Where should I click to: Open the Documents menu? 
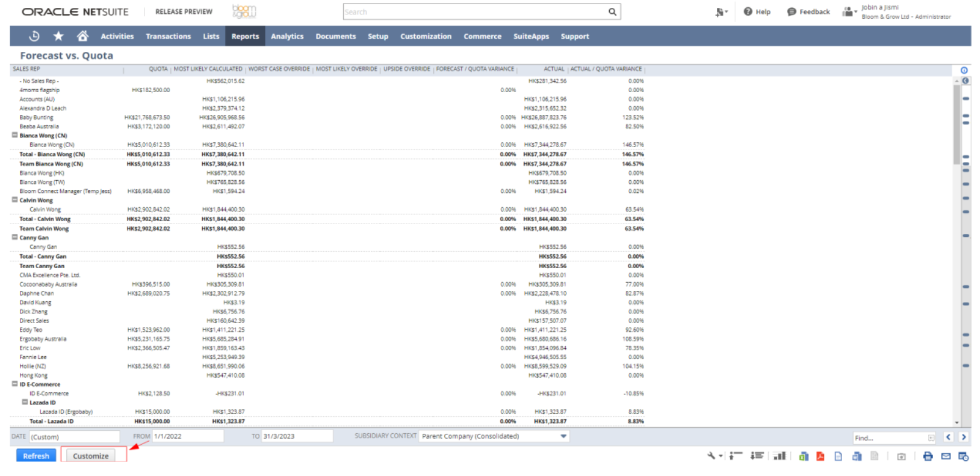[x=335, y=36]
